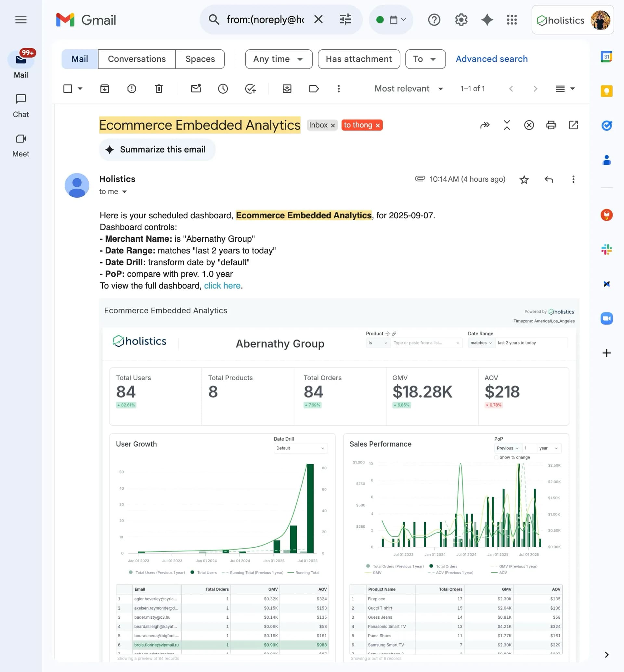Click the Add to Tasks icon
The height and width of the screenshot is (672, 624).
[x=250, y=89]
